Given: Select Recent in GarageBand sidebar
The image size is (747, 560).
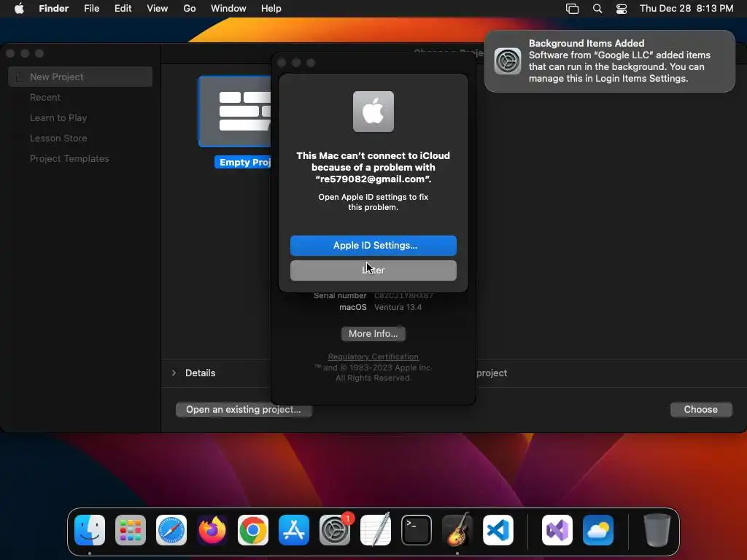Looking at the screenshot, I should [x=45, y=97].
